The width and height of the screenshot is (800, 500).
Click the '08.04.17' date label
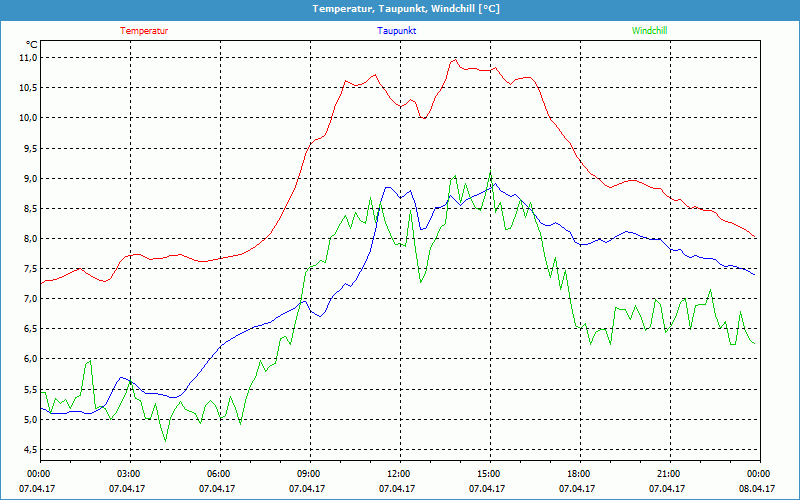[757, 489]
